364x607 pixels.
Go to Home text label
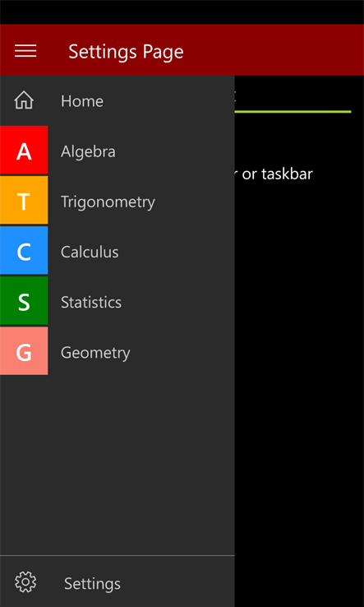(x=82, y=101)
